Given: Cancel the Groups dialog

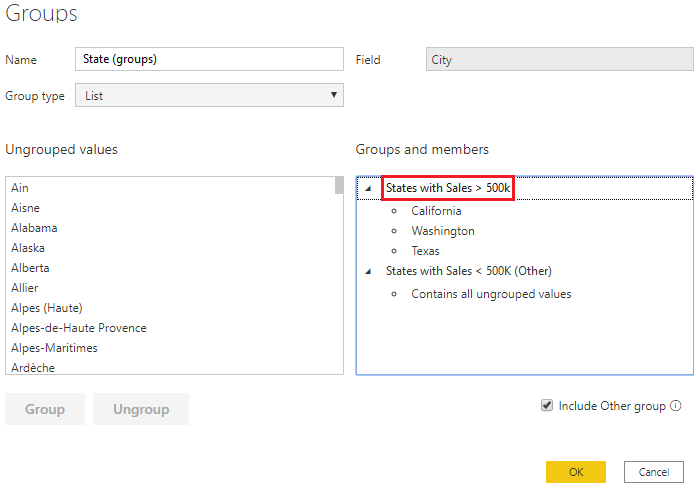Looking at the screenshot, I should (653, 472).
